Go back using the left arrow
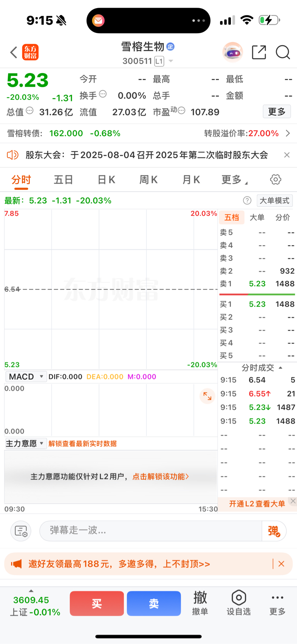 click(14, 52)
